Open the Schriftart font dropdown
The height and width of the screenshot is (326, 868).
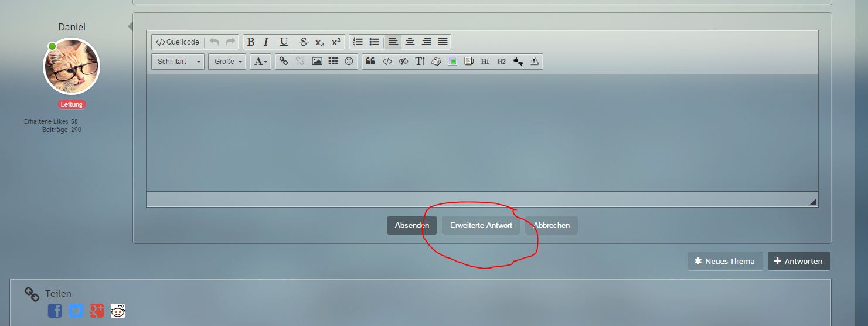178,61
